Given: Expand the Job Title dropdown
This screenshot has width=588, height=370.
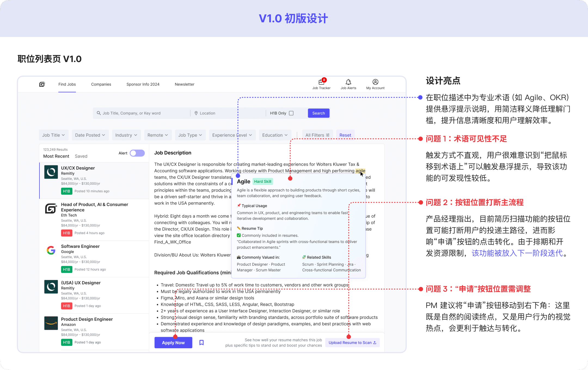Looking at the screenshot, I should tap(53, 135).
